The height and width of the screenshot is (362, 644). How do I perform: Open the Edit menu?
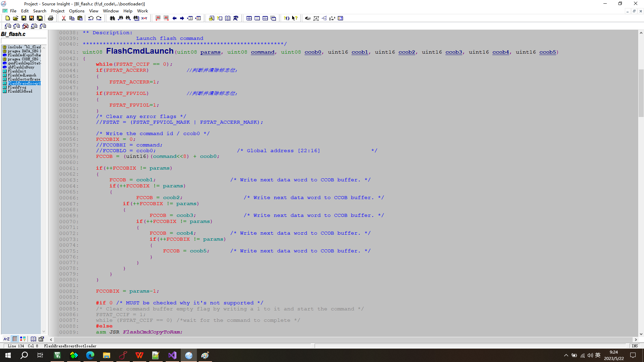[x=25, y=11]
